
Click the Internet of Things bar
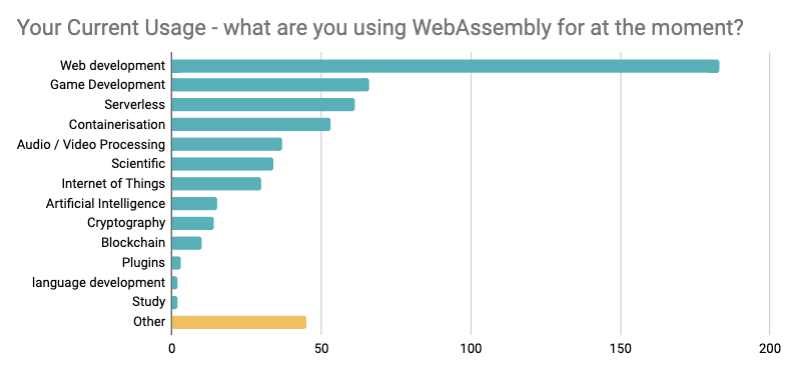click(x=217, y=183)
